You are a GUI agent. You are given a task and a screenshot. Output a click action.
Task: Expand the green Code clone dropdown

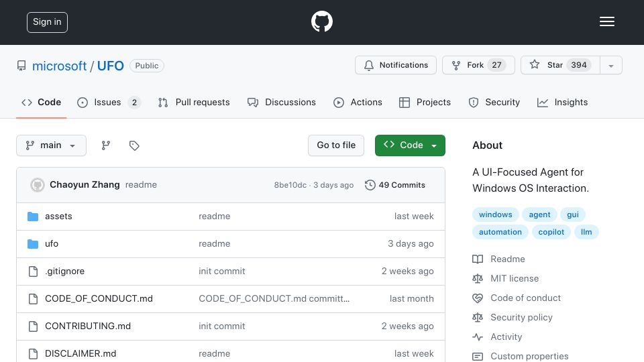click(x=410, y=145)
